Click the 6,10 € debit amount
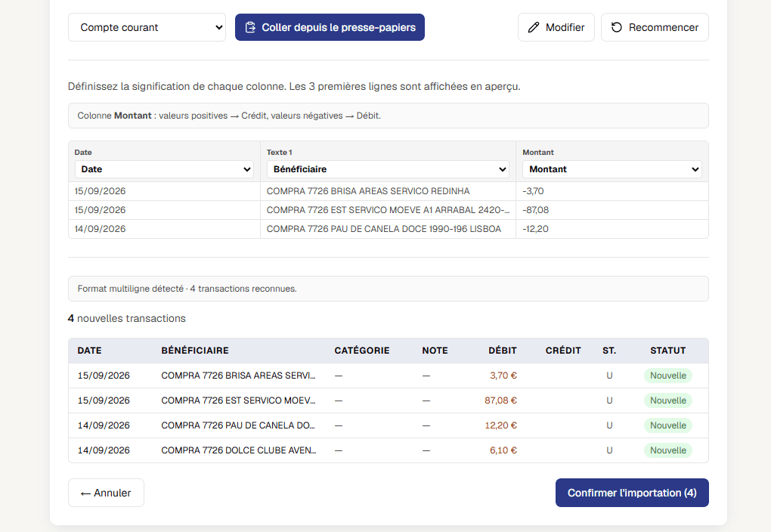This screenshot has width=771, height=532. tap(503, 450)
